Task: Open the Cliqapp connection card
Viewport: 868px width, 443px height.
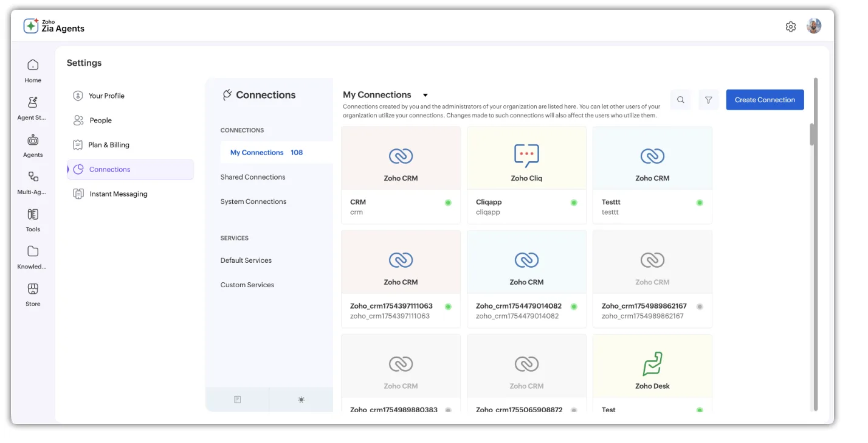Action: (x=526, y=175)
